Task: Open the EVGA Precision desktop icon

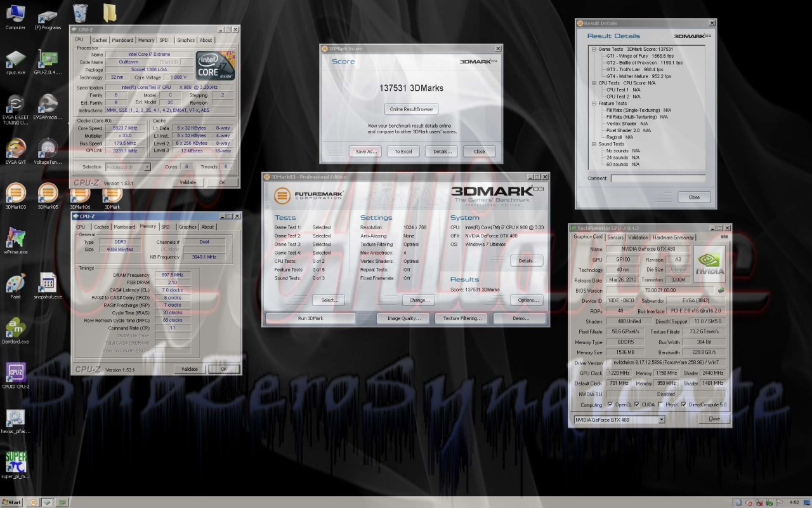Action: tap(48, 105)
